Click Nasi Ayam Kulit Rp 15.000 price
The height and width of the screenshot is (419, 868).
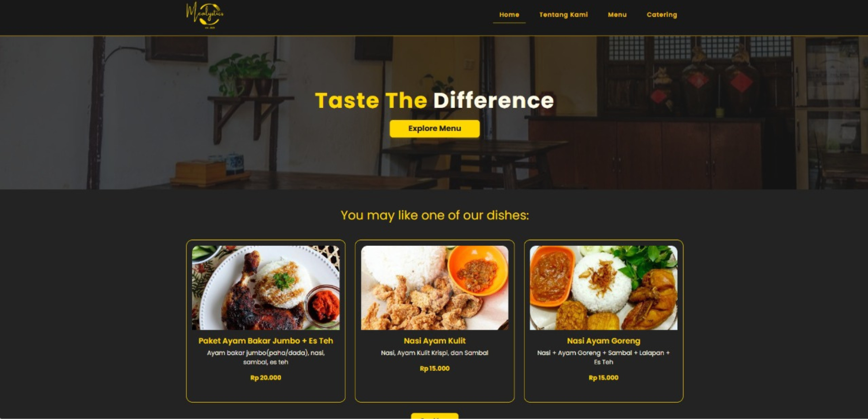coord(434,368)
